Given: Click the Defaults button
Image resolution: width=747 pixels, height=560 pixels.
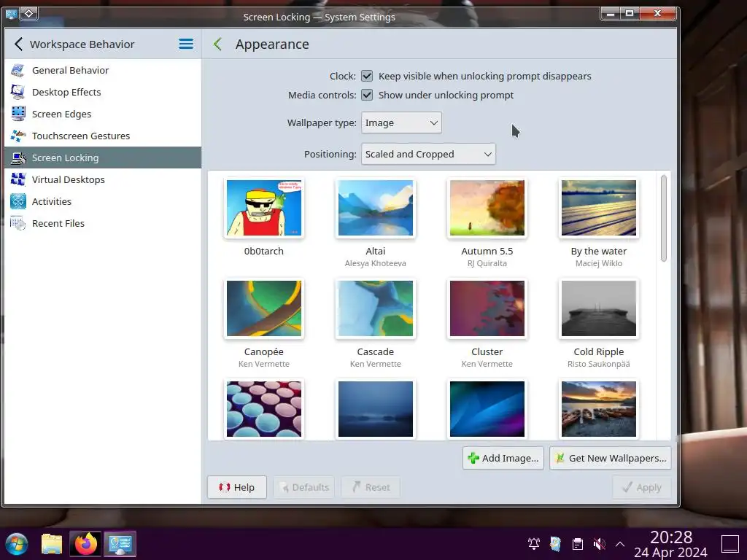Looking at the screenshot, I should coord(304,488).
